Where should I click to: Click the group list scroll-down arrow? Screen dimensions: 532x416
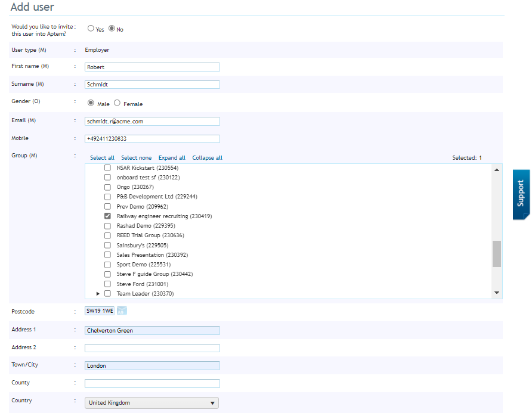point(496,292)
